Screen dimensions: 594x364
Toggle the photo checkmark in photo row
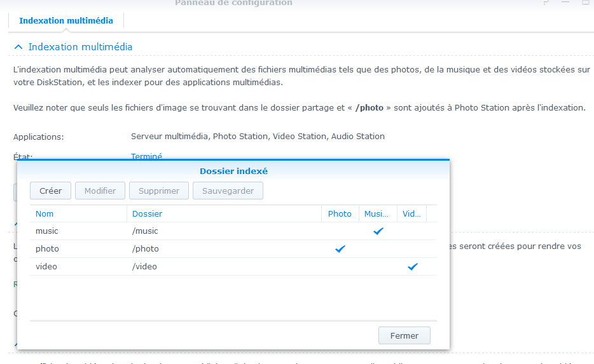[x=340, y=249]
